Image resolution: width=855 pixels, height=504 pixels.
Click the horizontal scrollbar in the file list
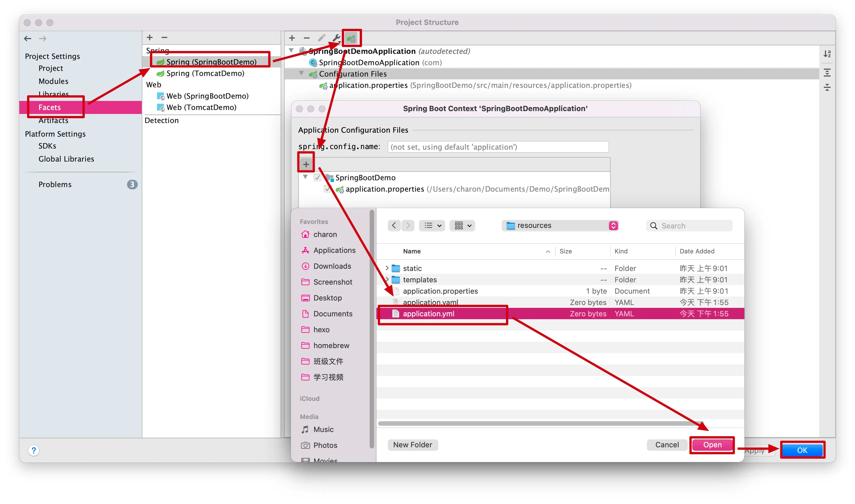coord(541,423)
